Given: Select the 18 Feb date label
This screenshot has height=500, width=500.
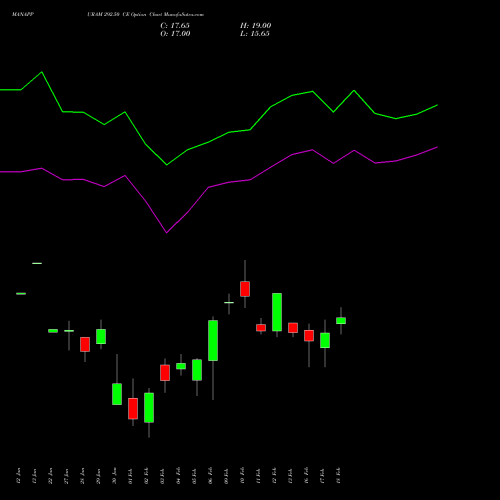Looking at the screenshot, I should click(x=338, y=476).
